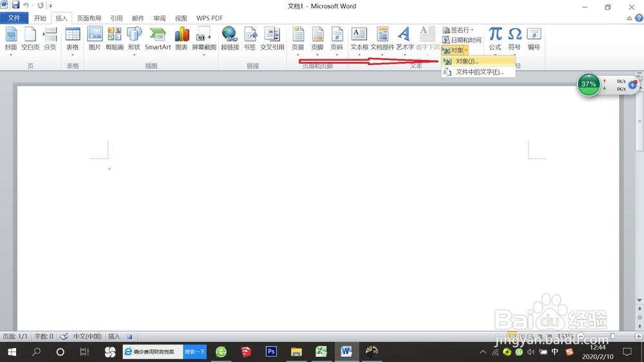Insert a Text Box (文本框)

pyautogui.click(x=359, y=40)
